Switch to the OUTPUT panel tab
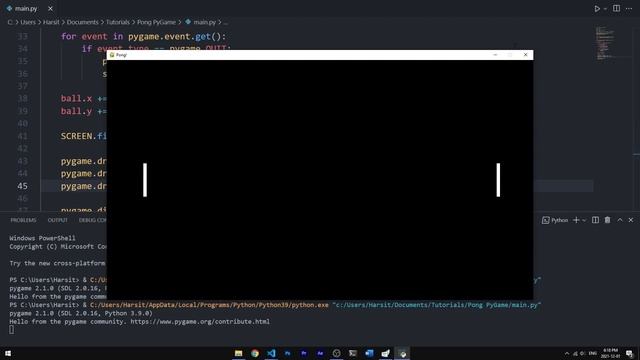This screenshot has height=360, width=640. pos(58,220)
